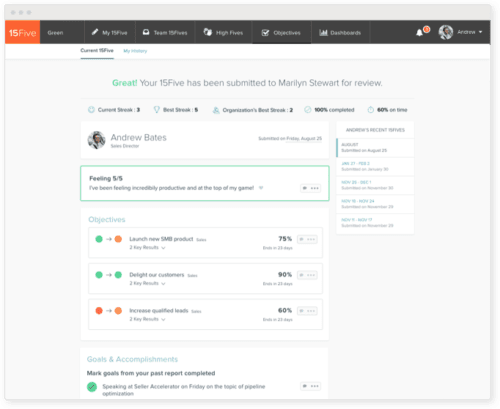Screen dimensions: 500x409
Task: Click the Friday, August 25 submission date
Action: point(304,138)
